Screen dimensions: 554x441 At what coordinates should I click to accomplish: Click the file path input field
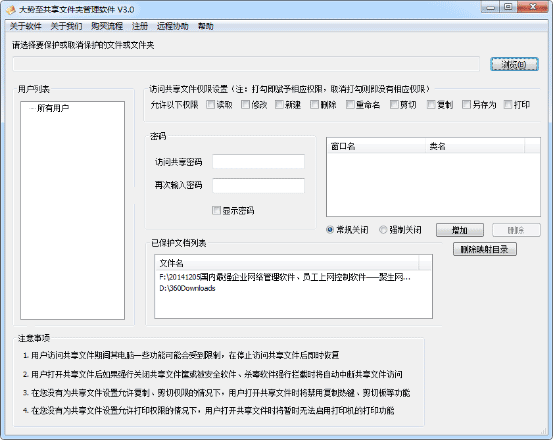(246, 64)
